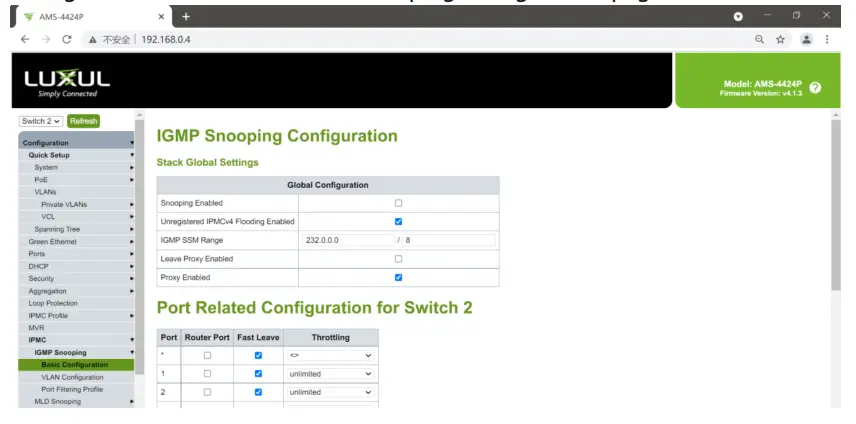Click the Luxul logo
Viewport: 856px width, 424px height.
tap(67, 83)
